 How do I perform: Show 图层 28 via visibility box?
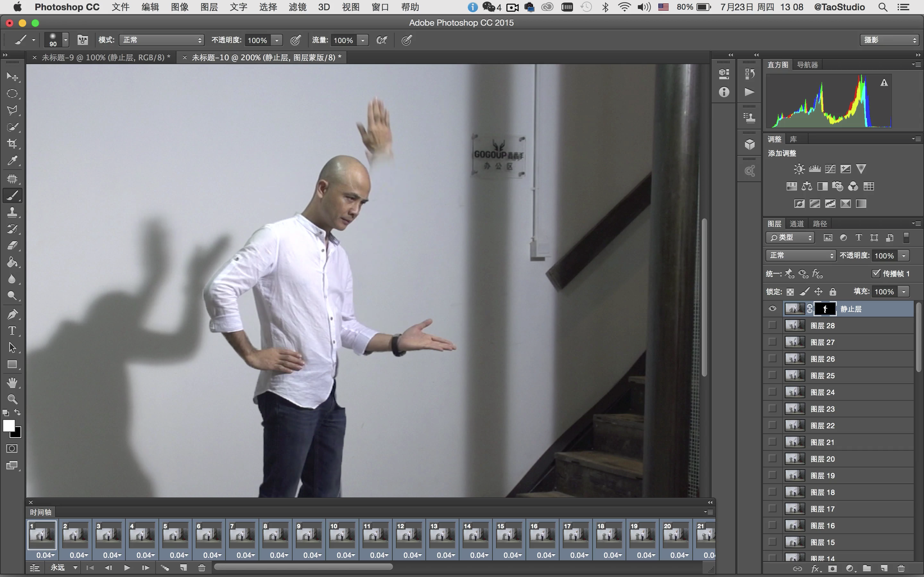coord(773,325)
